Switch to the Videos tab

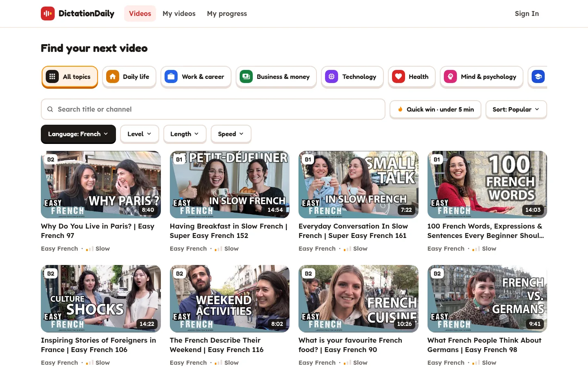(x=140, y=13)
